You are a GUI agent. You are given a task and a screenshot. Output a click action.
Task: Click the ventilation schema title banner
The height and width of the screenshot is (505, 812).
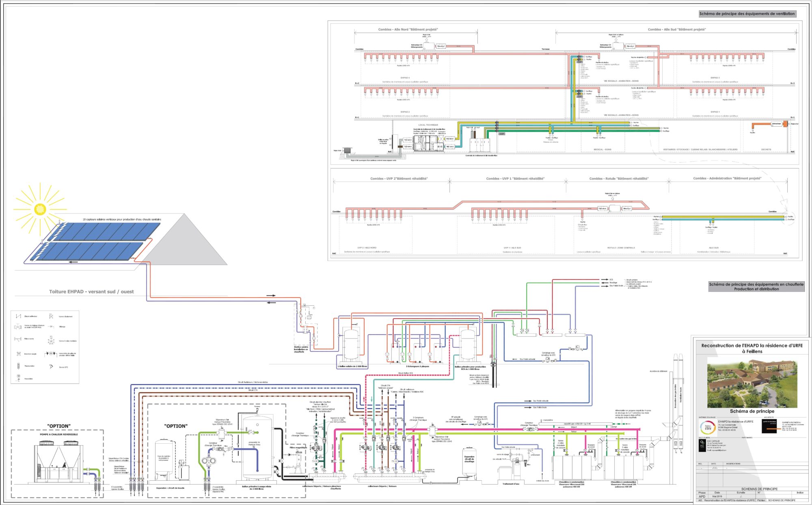(x=747, y=14)
